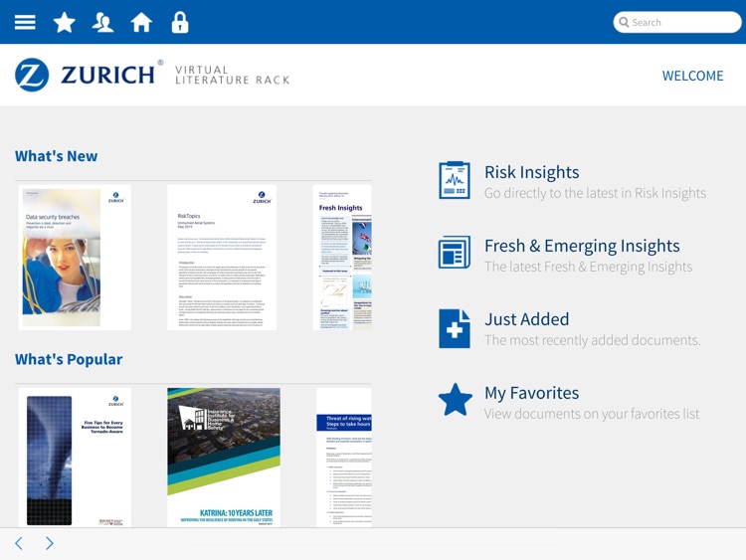The height and width of the screenshot is (560, 746).
Task: Open the Tornado-Aware tips document thumbnail
Action: (75, 458)
